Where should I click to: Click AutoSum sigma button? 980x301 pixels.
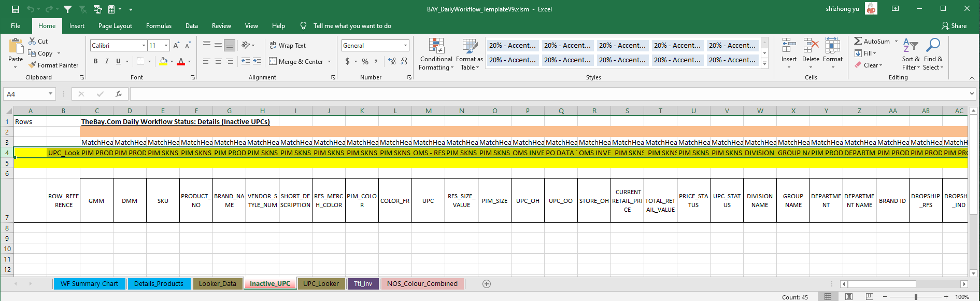[x=872, y=41]
